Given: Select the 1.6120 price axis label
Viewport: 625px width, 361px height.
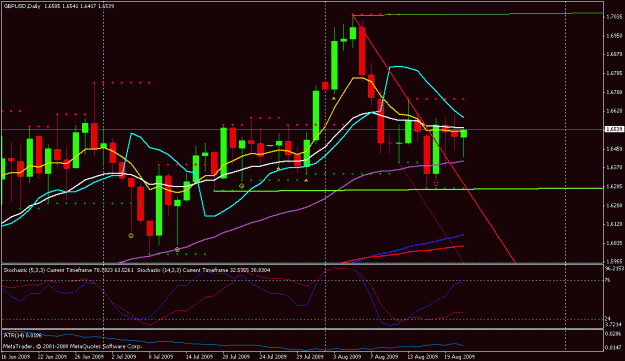Looking at the screenshot, I should (613, 224).
